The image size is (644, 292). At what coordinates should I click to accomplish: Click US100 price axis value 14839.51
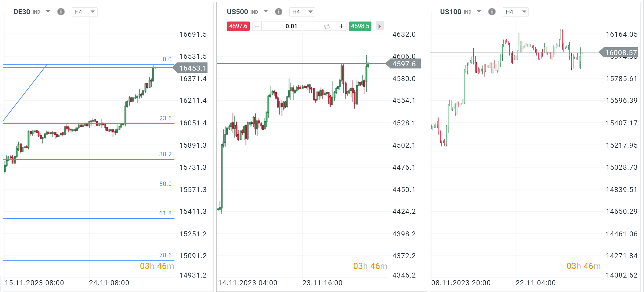coord(621,190)
